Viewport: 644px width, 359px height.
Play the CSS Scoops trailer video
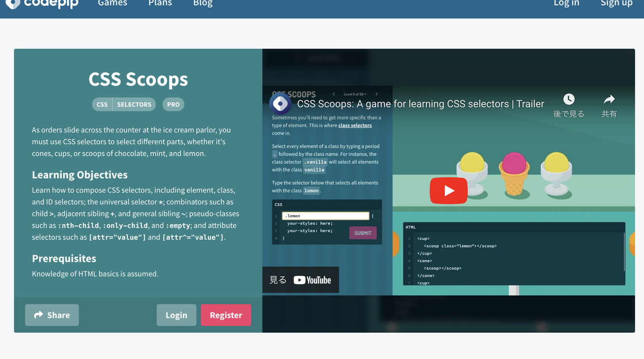449,191
